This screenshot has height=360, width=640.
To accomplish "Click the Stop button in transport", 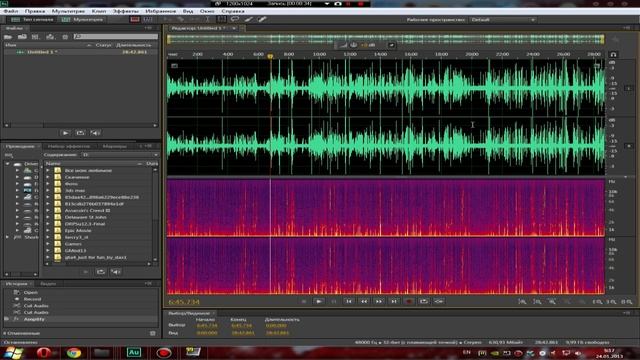I will (303, 302).
